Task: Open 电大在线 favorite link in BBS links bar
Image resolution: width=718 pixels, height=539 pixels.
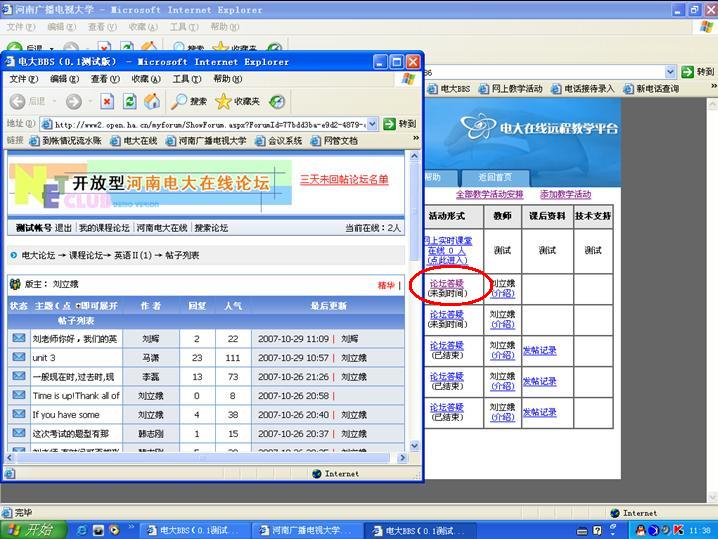Action: pyautogui.click(x=133, y=141)
